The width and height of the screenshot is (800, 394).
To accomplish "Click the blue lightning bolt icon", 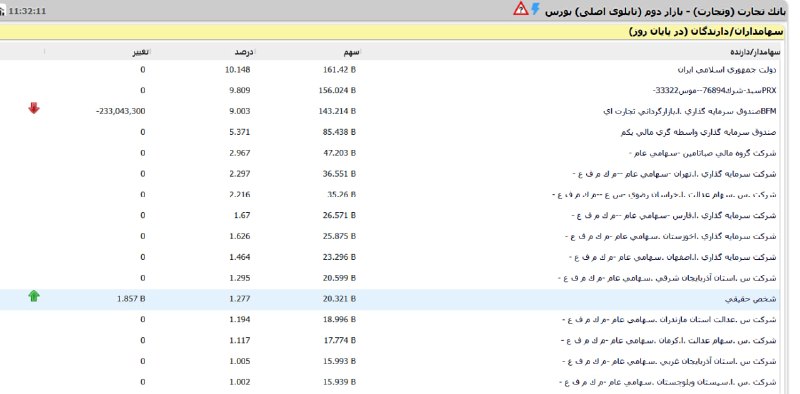I will tap(535, 9).
